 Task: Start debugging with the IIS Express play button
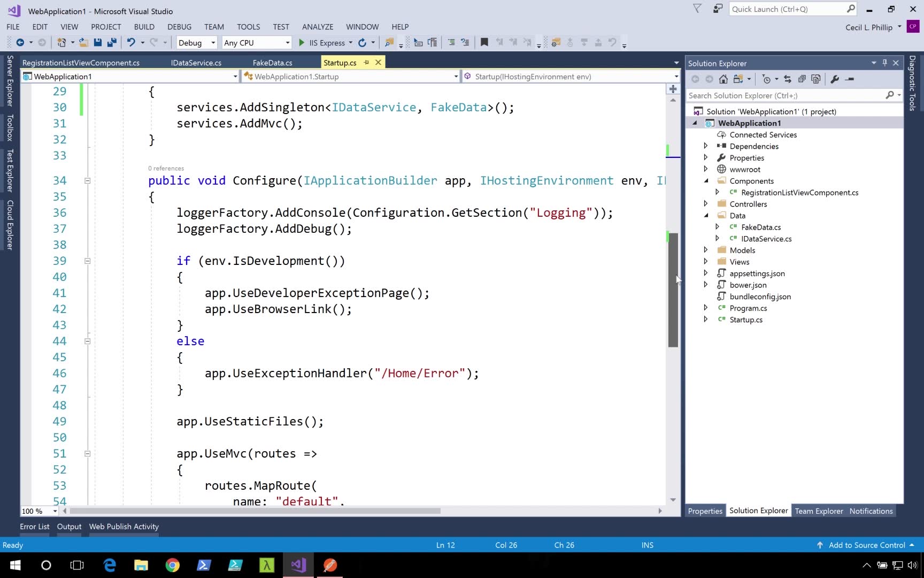pos(302,42)
